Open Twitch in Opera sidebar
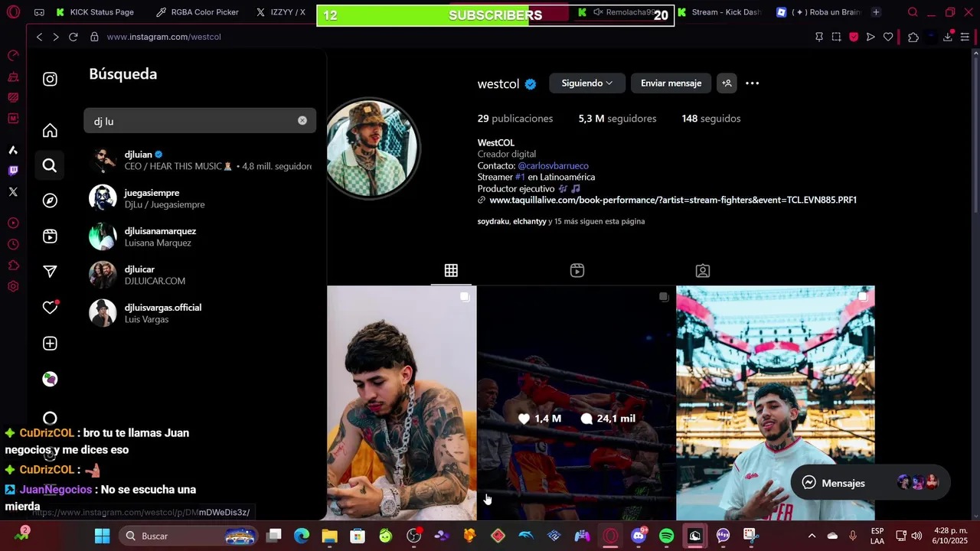This screenshot has width=980, height=551. coord(13,171)
